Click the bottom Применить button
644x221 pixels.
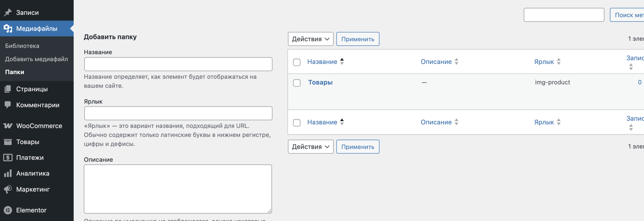tap(358, 147)
